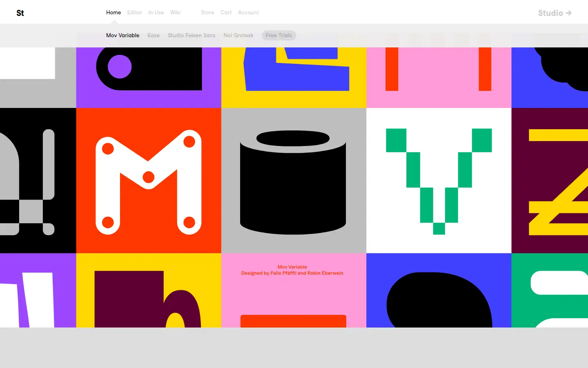
Task: Open the black shape with purple dot tile
Action: 149,78
